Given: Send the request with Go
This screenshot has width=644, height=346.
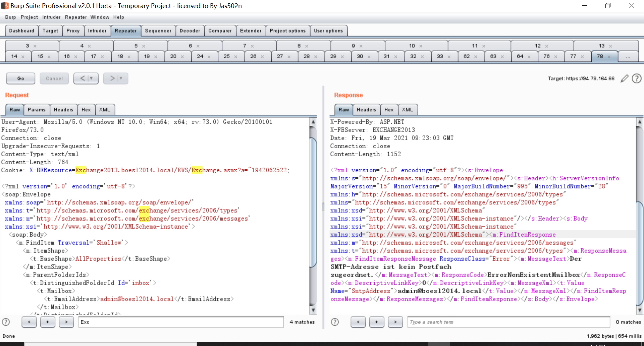Looking at the screenshot, I should pos(20,78).
